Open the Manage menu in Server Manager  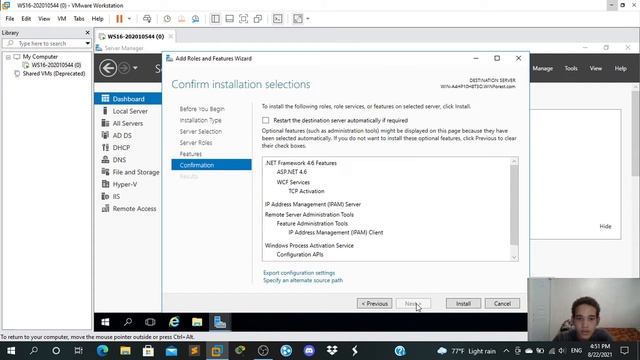(542, 69)
